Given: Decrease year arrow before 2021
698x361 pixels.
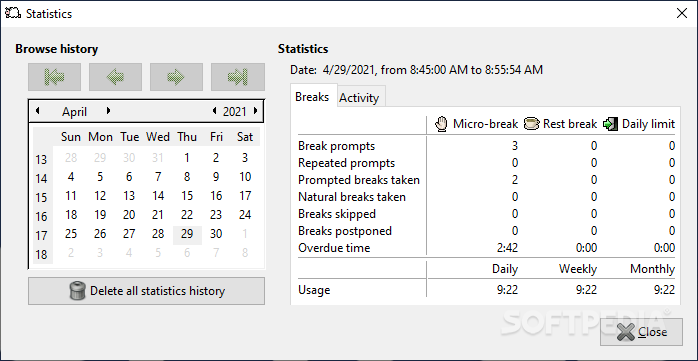Looking at the screenshot, I should pyautogui.click(x=215, y=110).
